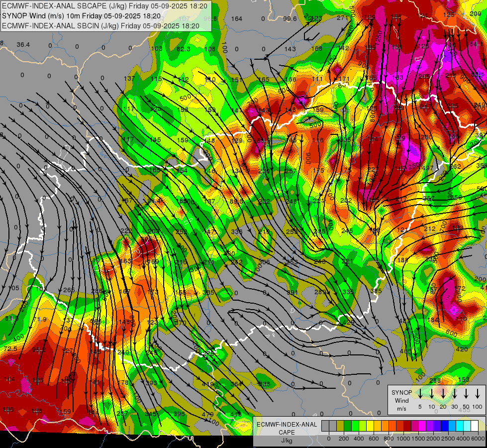The height and width of the screenshot is (448, 487).
Task: Click the 0 tick label of the CAPE colorbar
Action: [x=329, y=439]
